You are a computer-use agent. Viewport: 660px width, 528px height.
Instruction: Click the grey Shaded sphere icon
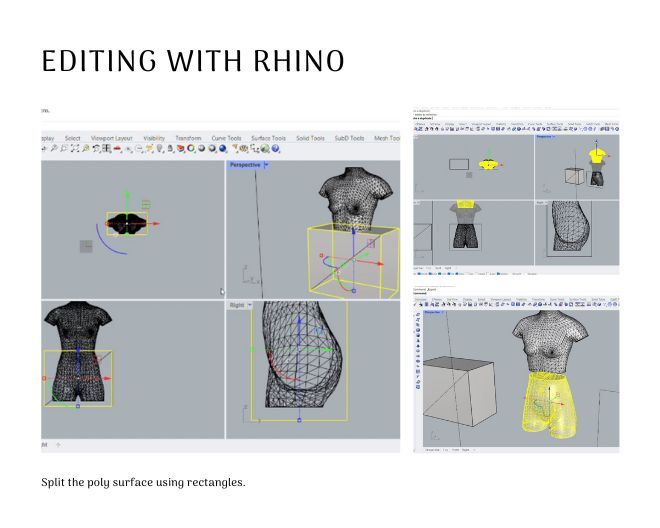pyautogui.click(x=202, y=148)
